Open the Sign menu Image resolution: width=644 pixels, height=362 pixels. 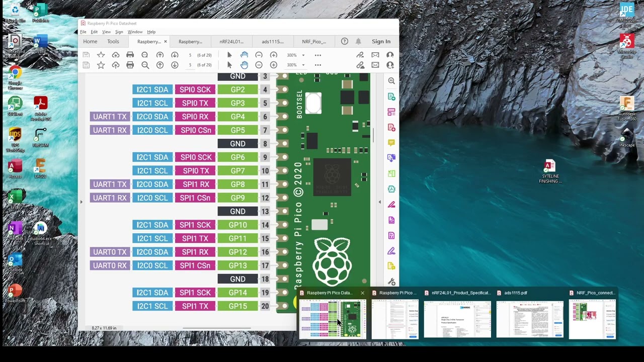tap(119, 32)
